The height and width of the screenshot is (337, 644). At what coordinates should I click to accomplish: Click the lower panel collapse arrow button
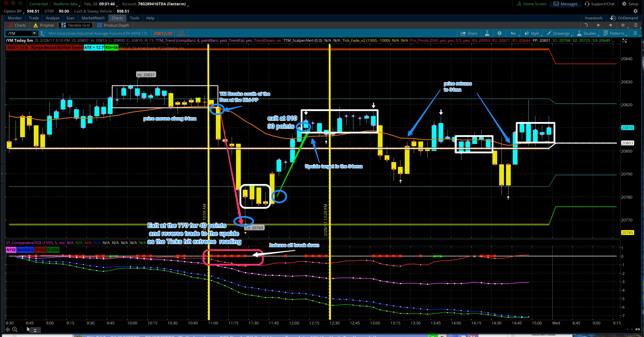pyautogui.click(x=35, y=330)
